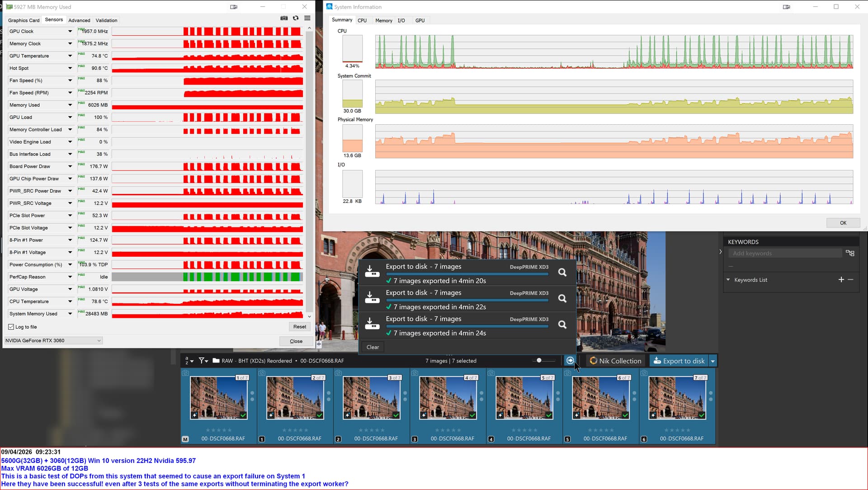Click the GPU-Z screenshot camera icon
868x490 pixels.
click(x=284, y=18)
